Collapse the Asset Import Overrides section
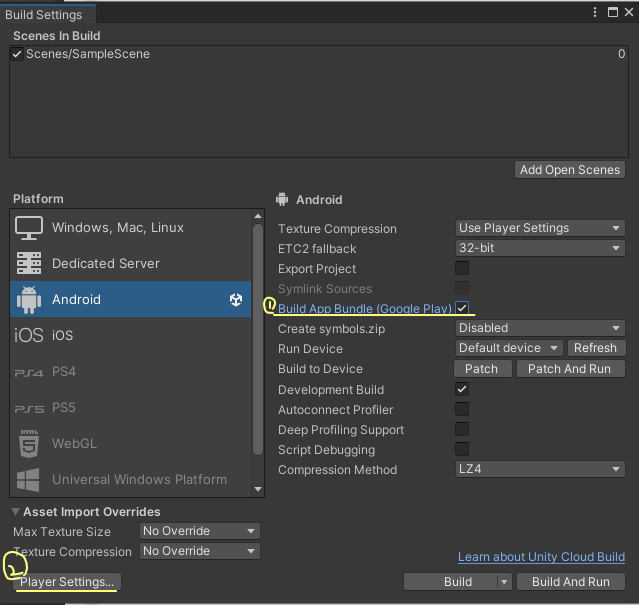639x605 pixels. pyautogui.click(x=15, y=512)
